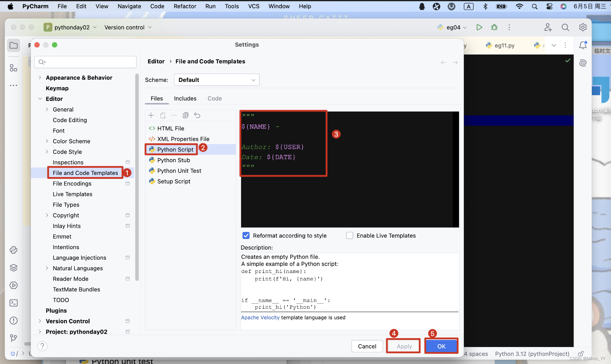Open the Scheme Default dropdown
Image resolution: width=611 pixels, height=364 pixels.
tap(217, 80)
